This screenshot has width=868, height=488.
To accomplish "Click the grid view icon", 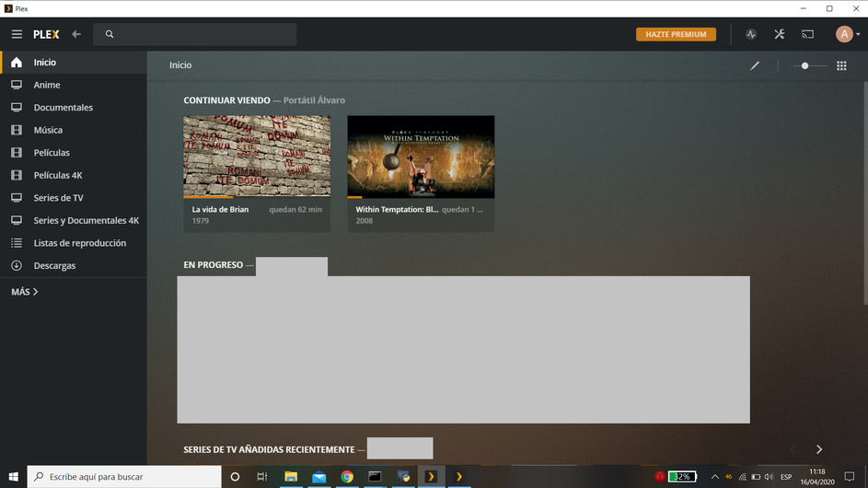I will pyautogui.click(x=841, y=66).
